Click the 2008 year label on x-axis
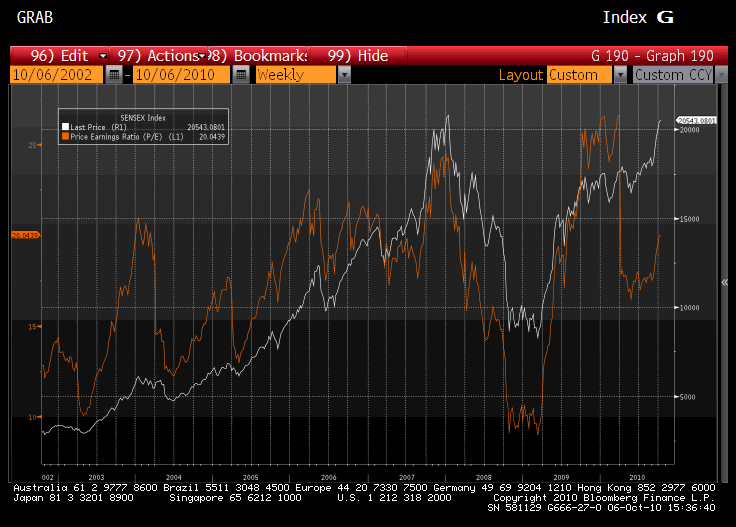736x527 pixels. pos(484,477)
